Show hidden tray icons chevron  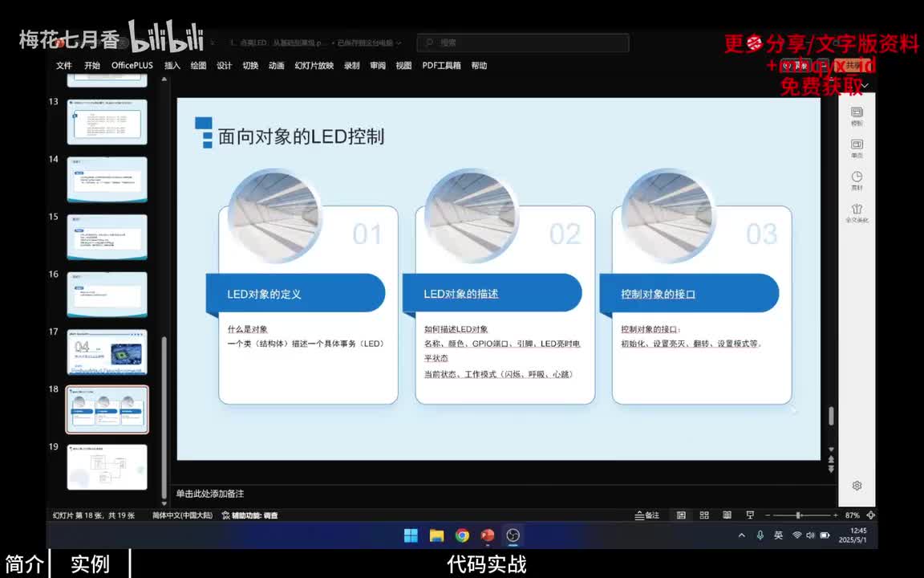[x=742, y=535]
